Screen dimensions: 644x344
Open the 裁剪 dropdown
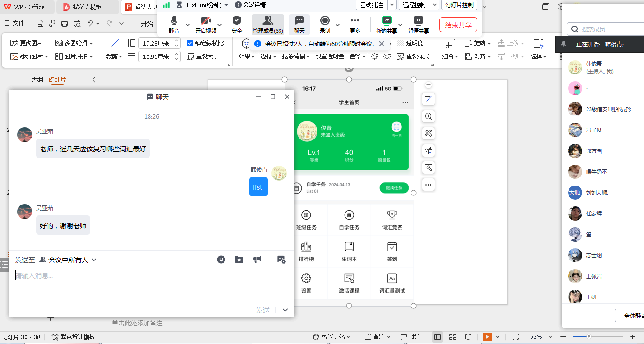point(114,56)
